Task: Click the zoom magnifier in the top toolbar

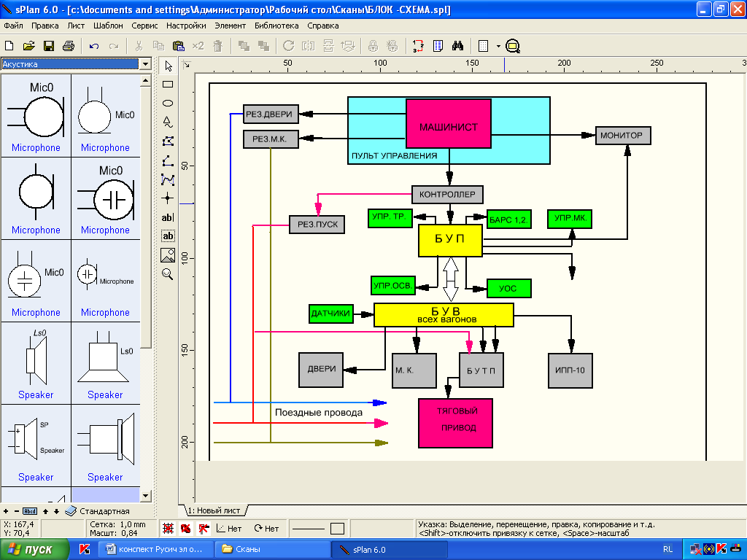Action: click(x=513, y=46)
